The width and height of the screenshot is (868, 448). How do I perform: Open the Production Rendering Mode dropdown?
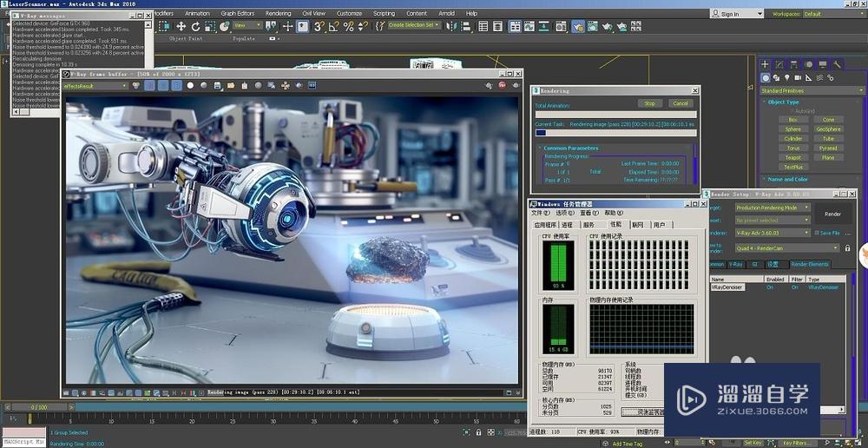[x=773, y=208]
